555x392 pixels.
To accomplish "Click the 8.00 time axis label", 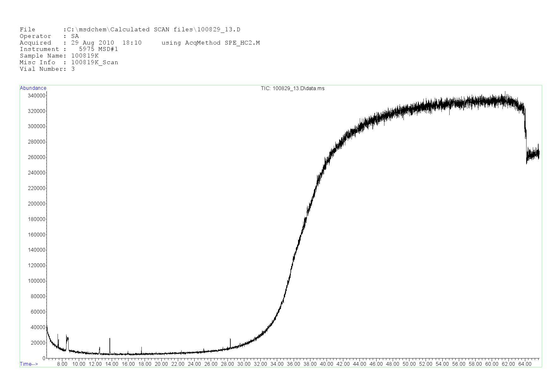I will pos(62,364).
